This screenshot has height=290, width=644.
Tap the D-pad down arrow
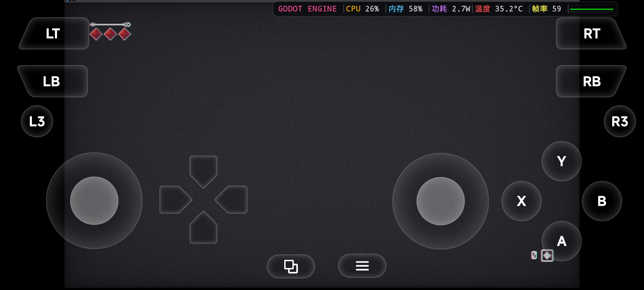click(x=203, y=227)
